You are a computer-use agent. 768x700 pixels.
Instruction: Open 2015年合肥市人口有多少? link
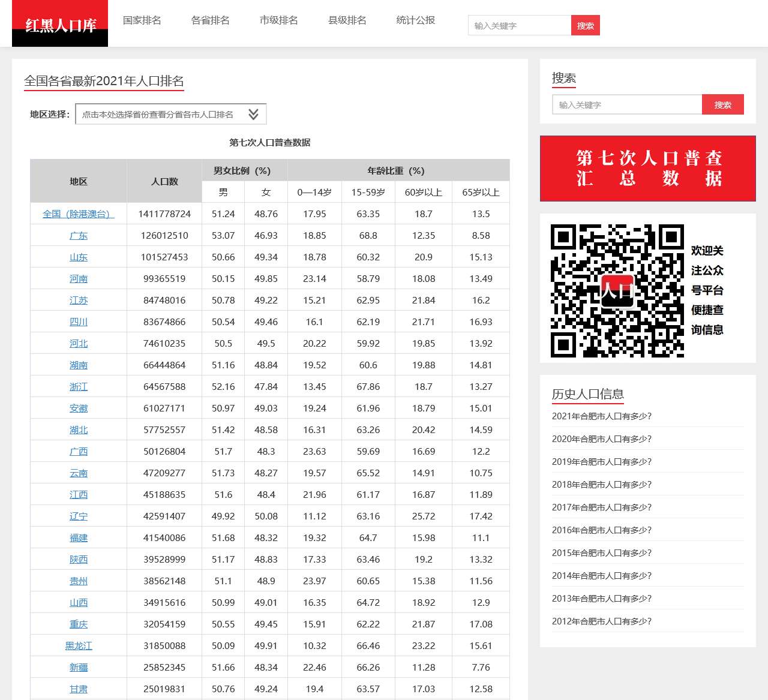(x=602, y=553)
